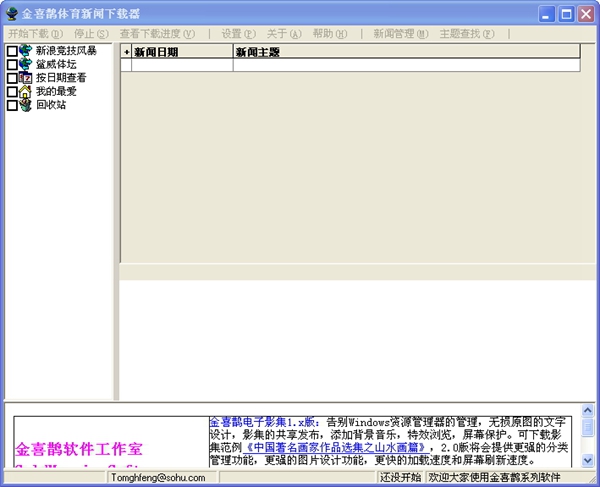Open the 新闻管理 menu

point(400,33)
